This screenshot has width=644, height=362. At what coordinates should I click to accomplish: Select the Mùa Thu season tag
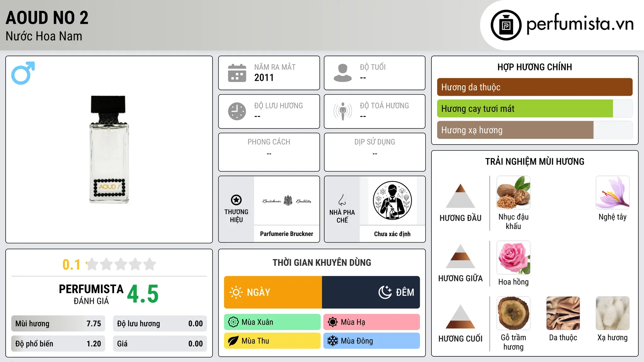pos(272,341)
